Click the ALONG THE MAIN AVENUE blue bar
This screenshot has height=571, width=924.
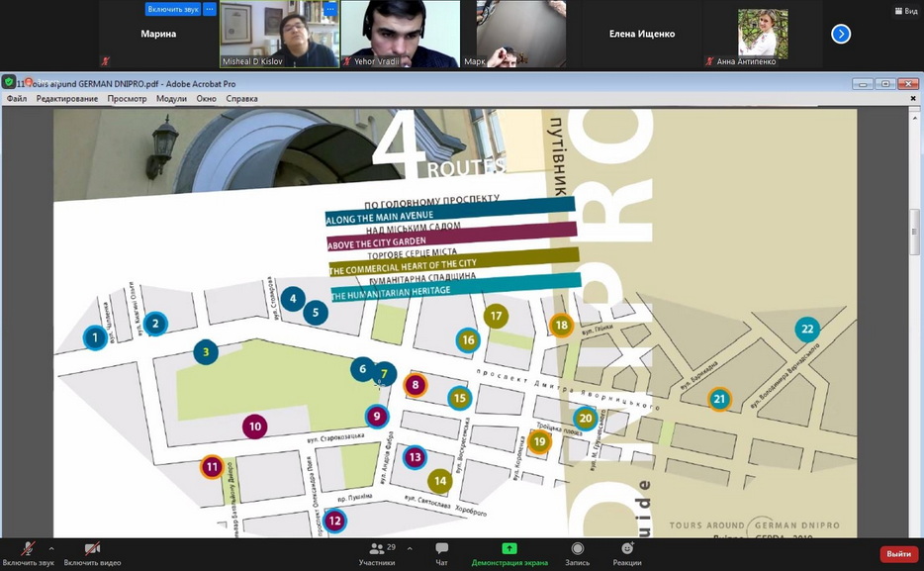tap(450, 212)
